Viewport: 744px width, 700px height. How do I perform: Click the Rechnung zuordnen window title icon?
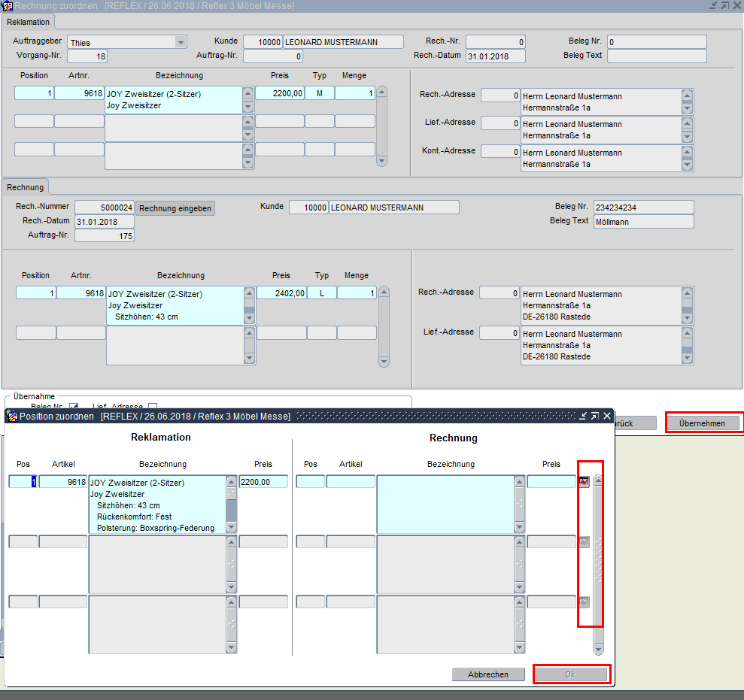coord(8,5)
